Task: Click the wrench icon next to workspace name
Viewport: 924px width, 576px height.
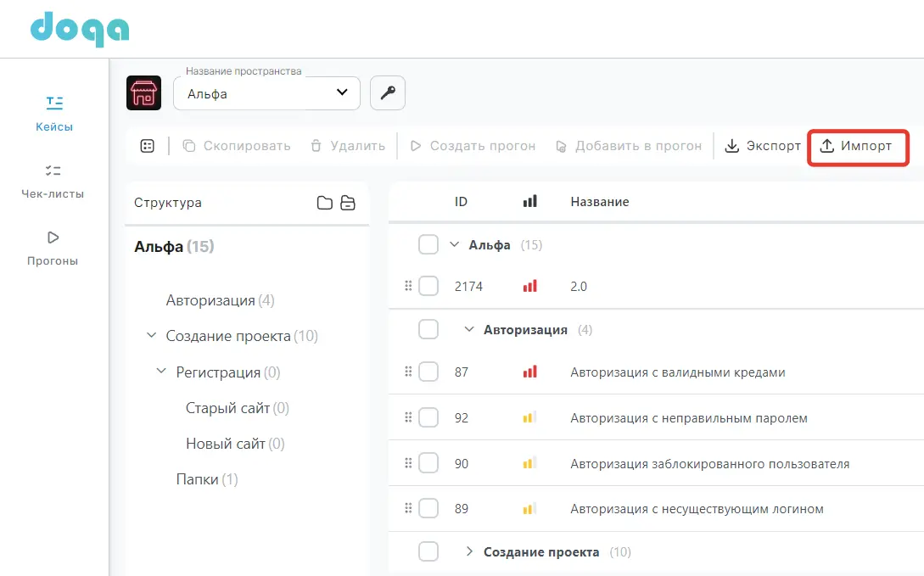Action: [387, 92]
